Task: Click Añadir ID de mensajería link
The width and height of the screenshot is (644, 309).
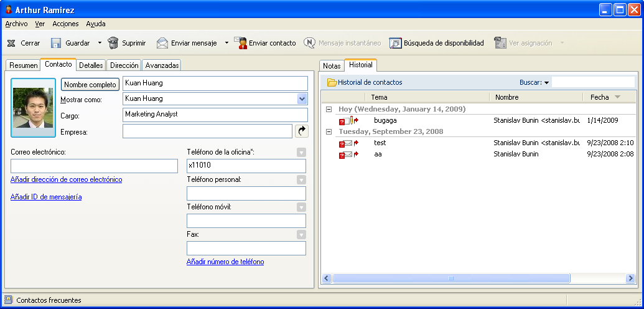Action: 46,197
